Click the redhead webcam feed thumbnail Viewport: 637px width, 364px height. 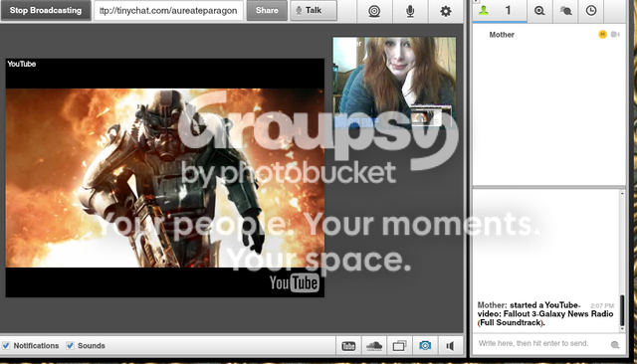click(x=394, y=83)
